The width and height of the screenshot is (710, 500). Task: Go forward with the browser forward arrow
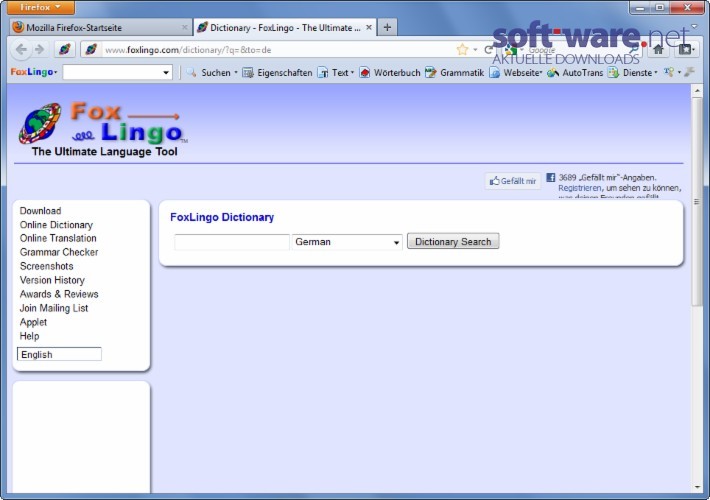click(x=39, y=49)
